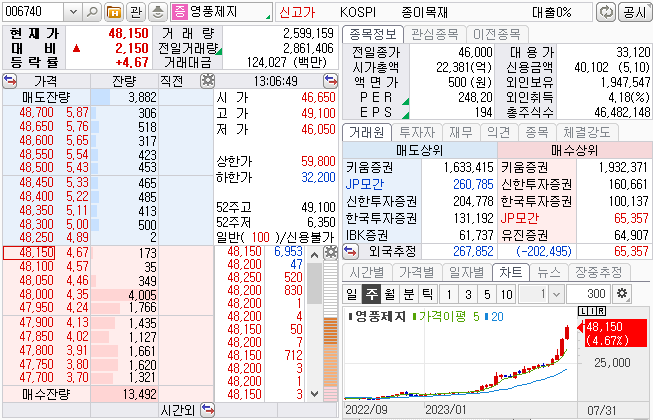Click the pink 증 margin icon
Viewport: 653px width, 420px height.
tap(179, 12)
